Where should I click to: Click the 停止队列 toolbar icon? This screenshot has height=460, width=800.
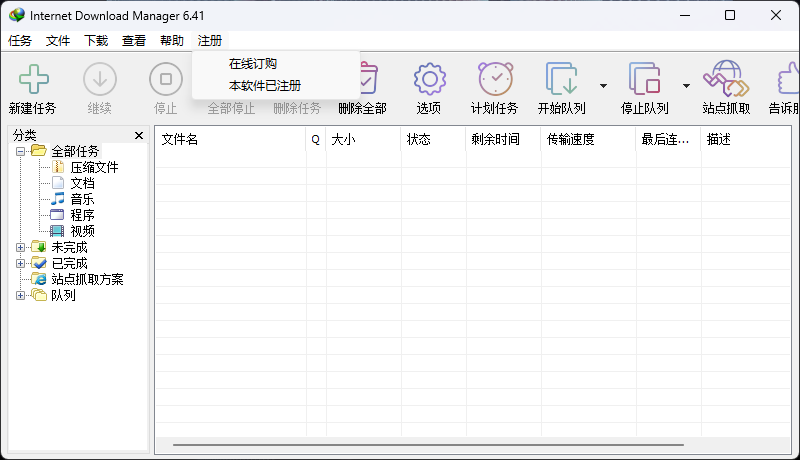click(x=644, y=79)
